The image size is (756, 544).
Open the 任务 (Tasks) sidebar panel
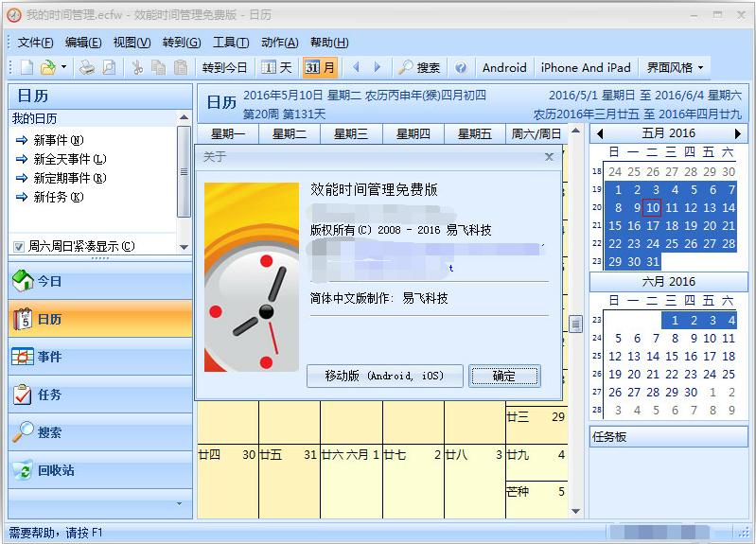point(99,395)
